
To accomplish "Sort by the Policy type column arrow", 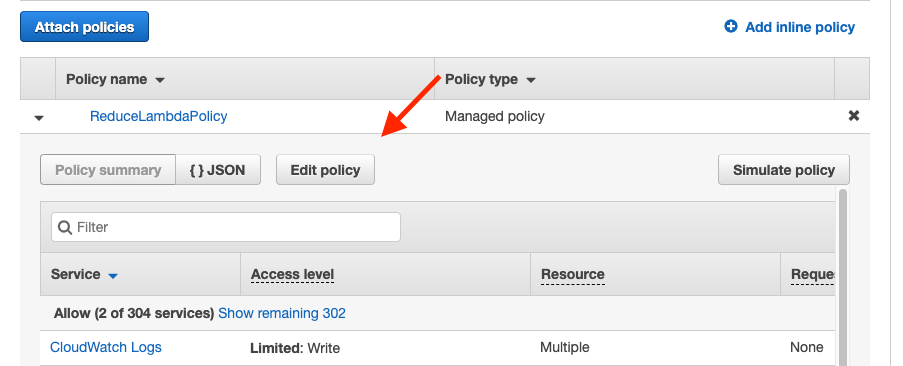I will click(x=531, y=80).
